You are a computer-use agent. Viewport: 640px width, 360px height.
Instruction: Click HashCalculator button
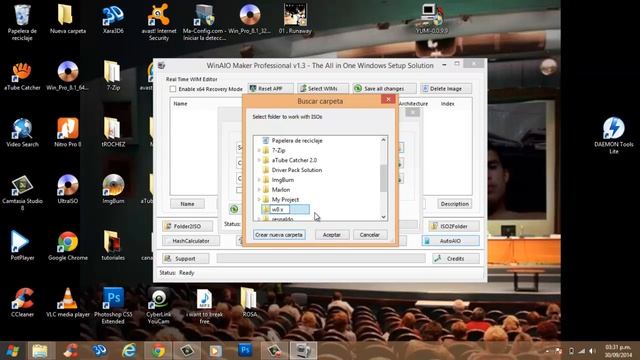point(191,241)
